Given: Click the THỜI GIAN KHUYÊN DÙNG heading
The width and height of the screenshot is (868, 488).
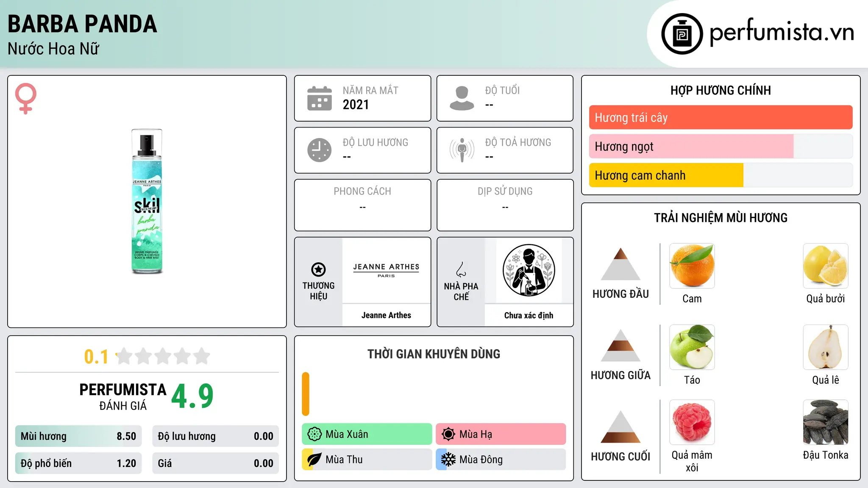Looking at the screenshot, I should tap(434, 354).
